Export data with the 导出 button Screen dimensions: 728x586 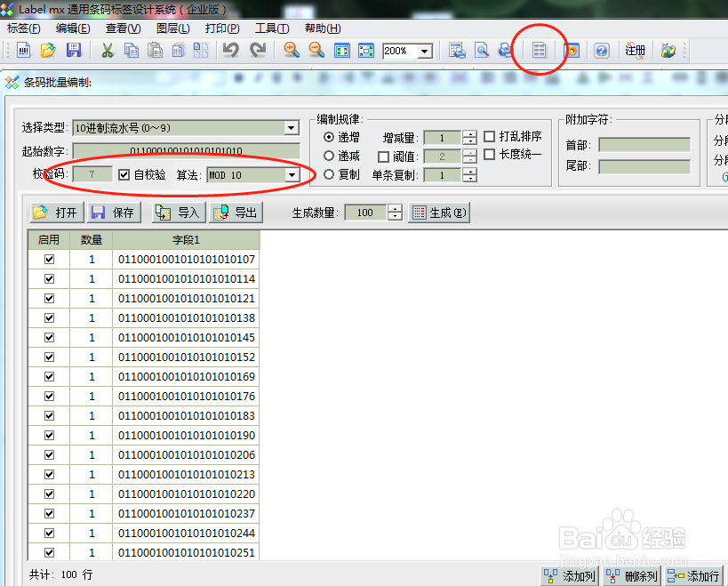tap(236, 213)
